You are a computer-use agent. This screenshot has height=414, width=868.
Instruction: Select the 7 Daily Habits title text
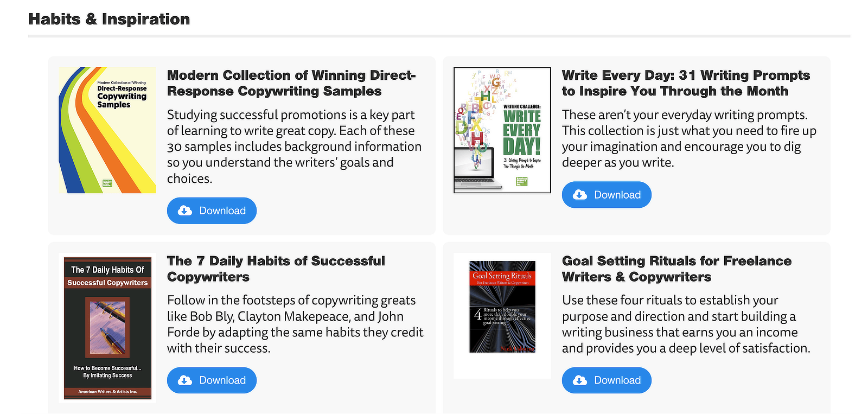pyautogui.click(x=276, y=269)
